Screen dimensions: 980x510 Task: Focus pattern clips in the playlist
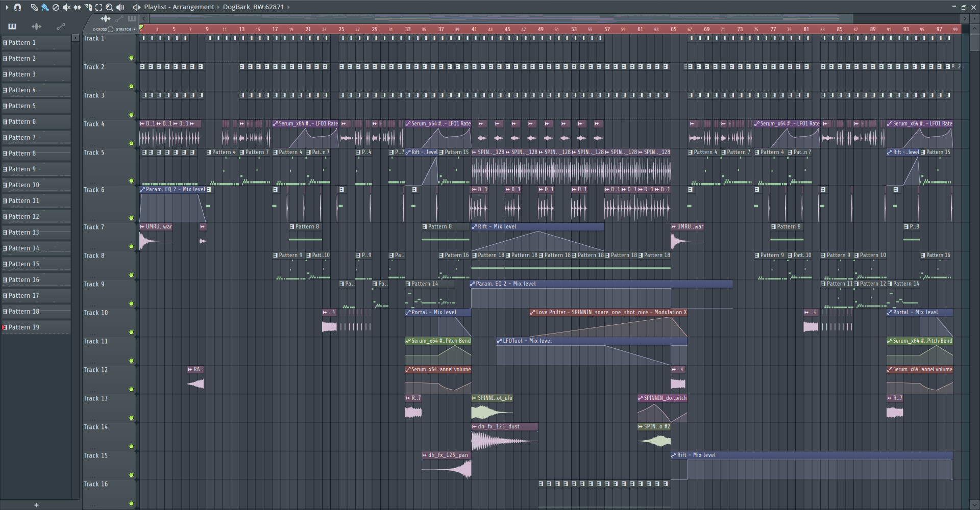point(132,18)
